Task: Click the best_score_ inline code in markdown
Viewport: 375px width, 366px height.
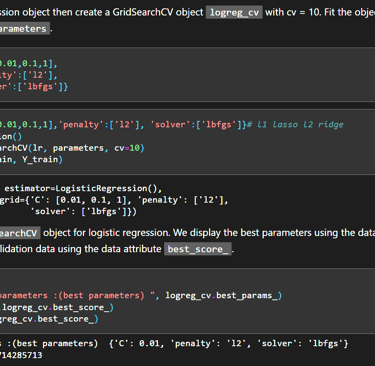Action: (198, 249)
